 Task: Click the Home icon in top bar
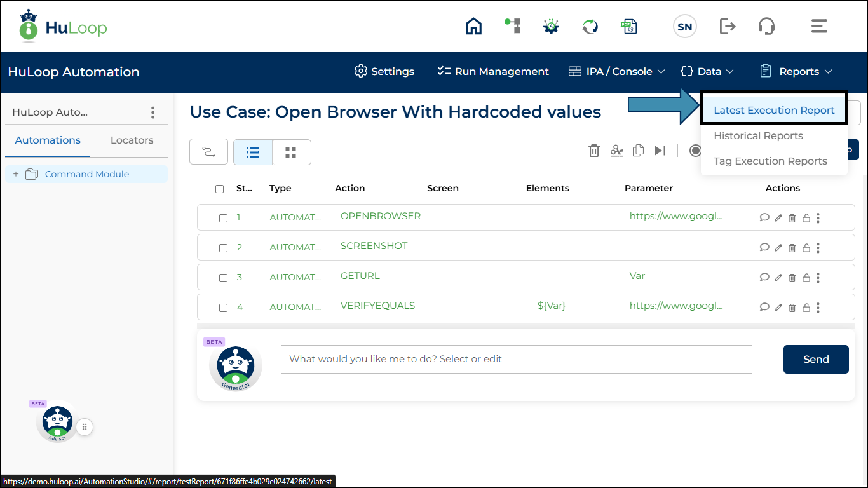point(473,26)
